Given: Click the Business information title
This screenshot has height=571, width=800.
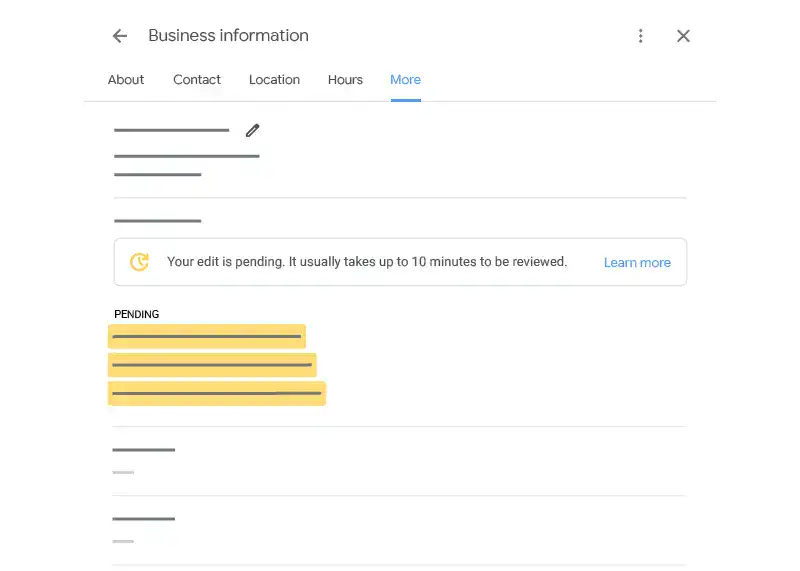Looking at the screenshot, I should (x=228, y=36).
